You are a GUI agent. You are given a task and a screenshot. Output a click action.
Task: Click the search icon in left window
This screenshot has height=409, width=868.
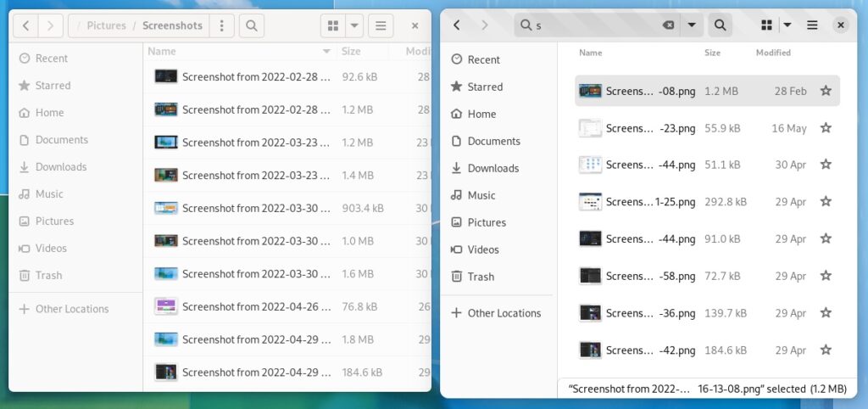(251, 25)
